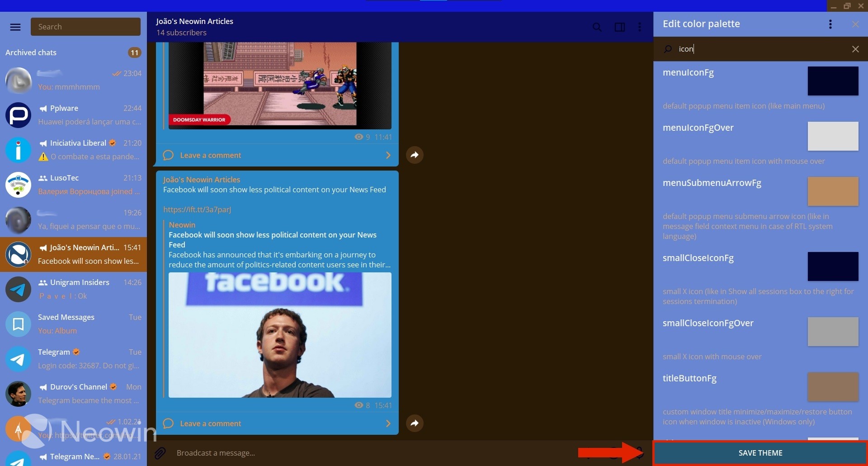Viewport: 868px width, 466px height.
Task: Open the Edit color palette options menu
Action: [830, 24]
